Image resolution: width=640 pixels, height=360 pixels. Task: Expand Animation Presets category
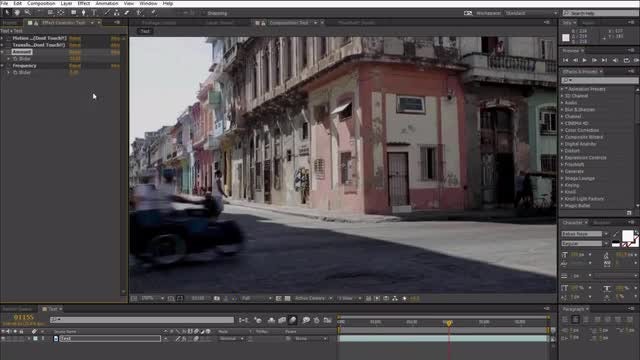[x=562, y=89]
